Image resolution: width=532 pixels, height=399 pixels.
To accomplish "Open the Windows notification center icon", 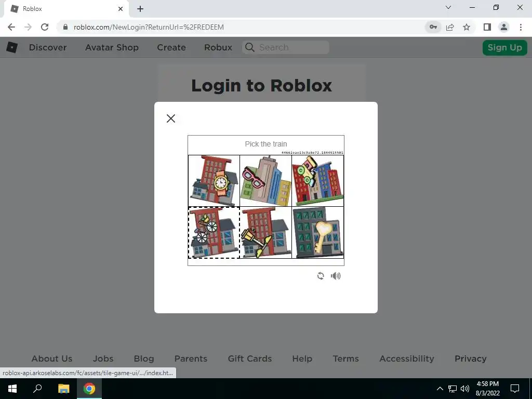I will [515, 389].
